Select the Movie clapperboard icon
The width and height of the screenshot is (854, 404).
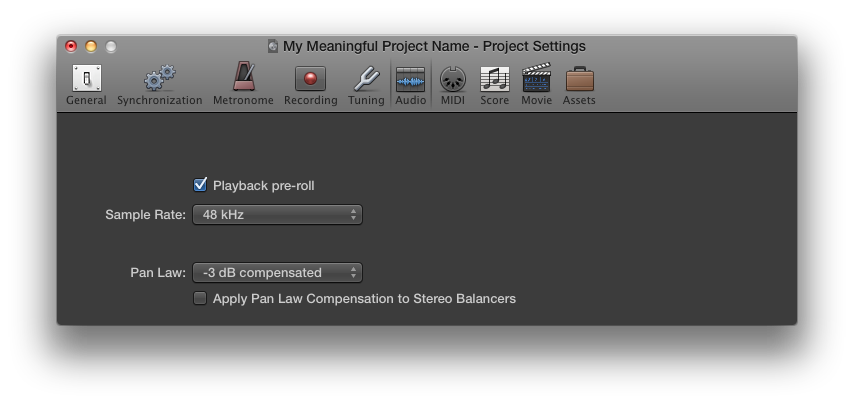(x=536, y=78)
